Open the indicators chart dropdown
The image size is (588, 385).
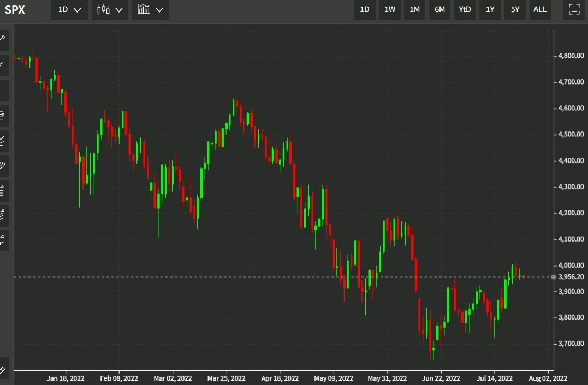tap(150, 10)
